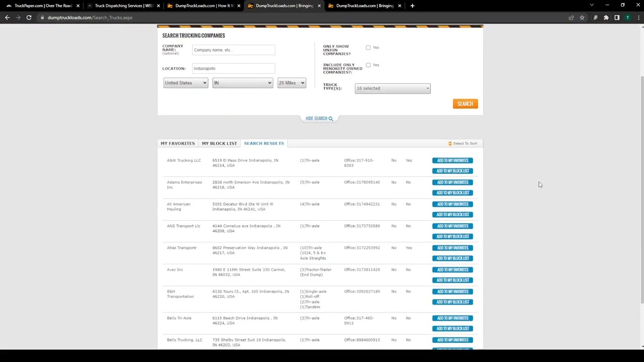Bookmark this page with star icon

click(x=582, y=18)
